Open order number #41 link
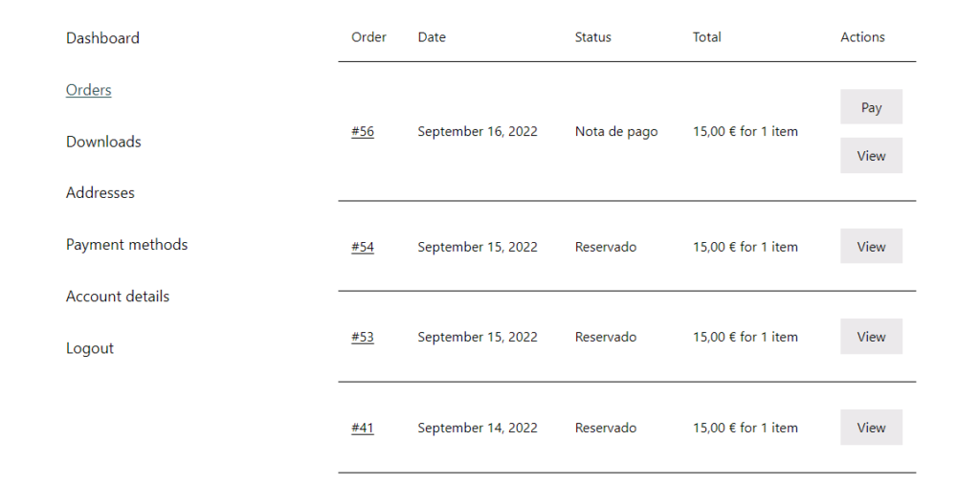The image size is (980, 485). pyautogui.click(x=363, y=428)
